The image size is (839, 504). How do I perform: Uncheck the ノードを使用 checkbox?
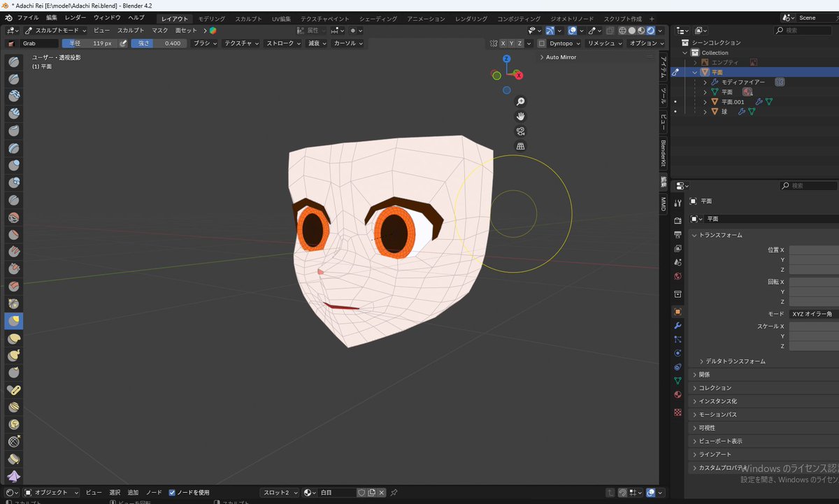coord(172,492)
